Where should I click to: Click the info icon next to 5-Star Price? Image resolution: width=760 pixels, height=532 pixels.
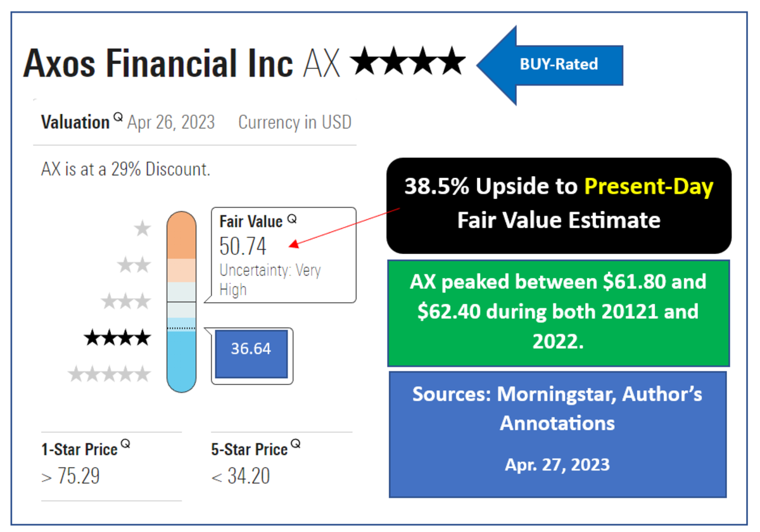coord(296,445)
